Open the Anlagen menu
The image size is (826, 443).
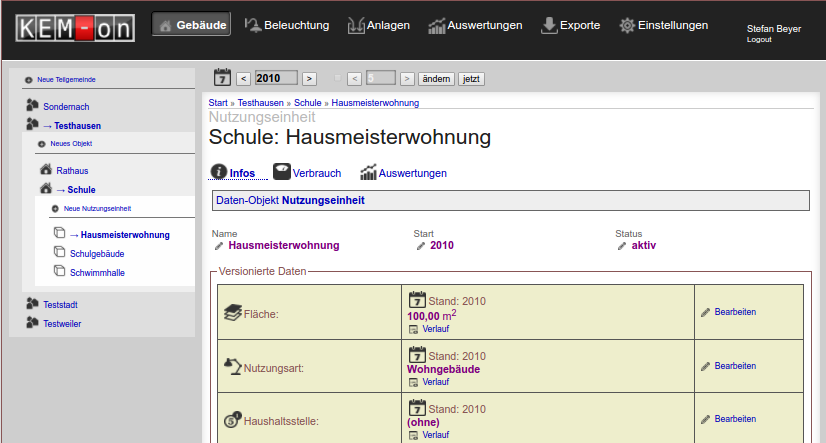click(x=379, y=25)
